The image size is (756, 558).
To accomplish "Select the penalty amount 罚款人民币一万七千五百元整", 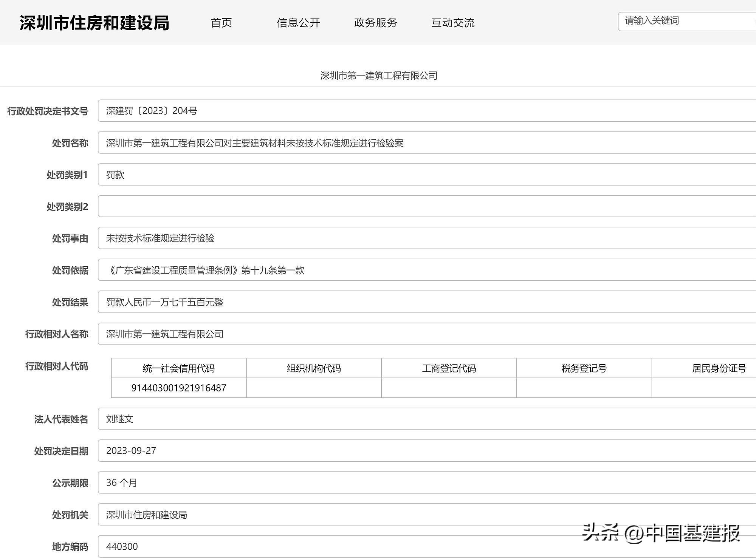I will click(164, 302).
